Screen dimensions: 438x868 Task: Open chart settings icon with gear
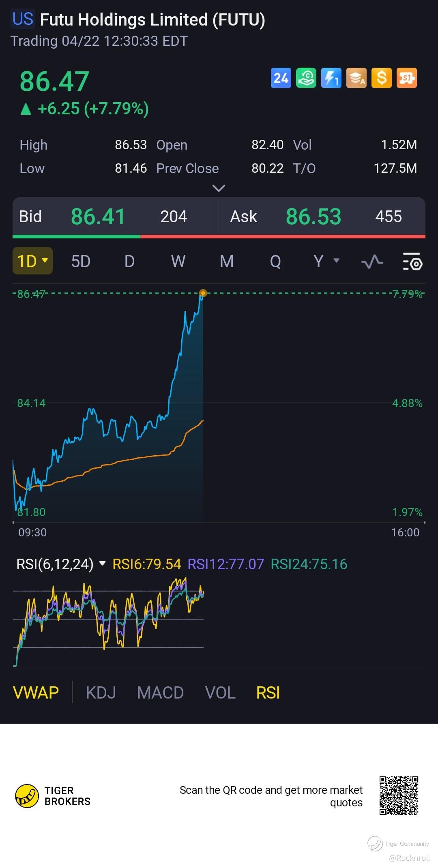[x=413, y=261]
